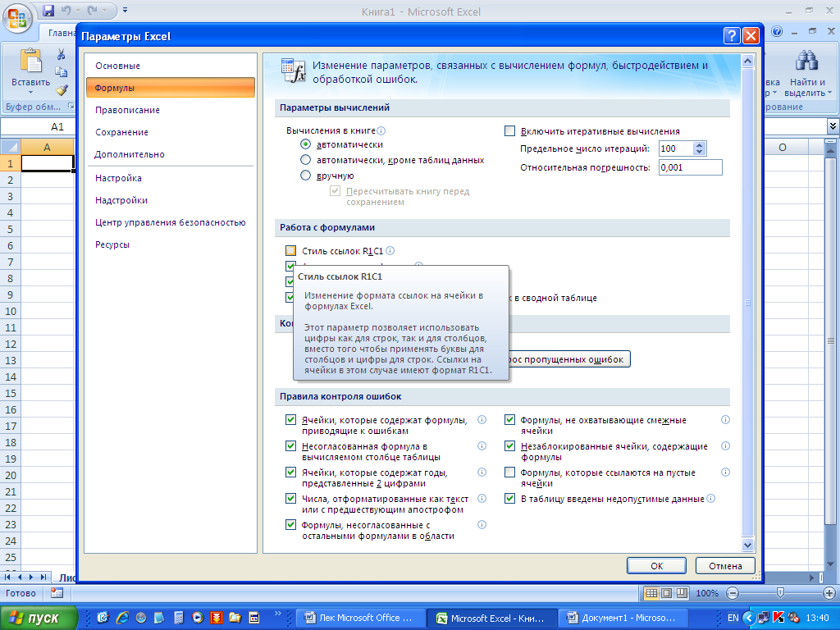Show hidden tray icons with the arrow
The image size is (840, 630).
[750, 618]
